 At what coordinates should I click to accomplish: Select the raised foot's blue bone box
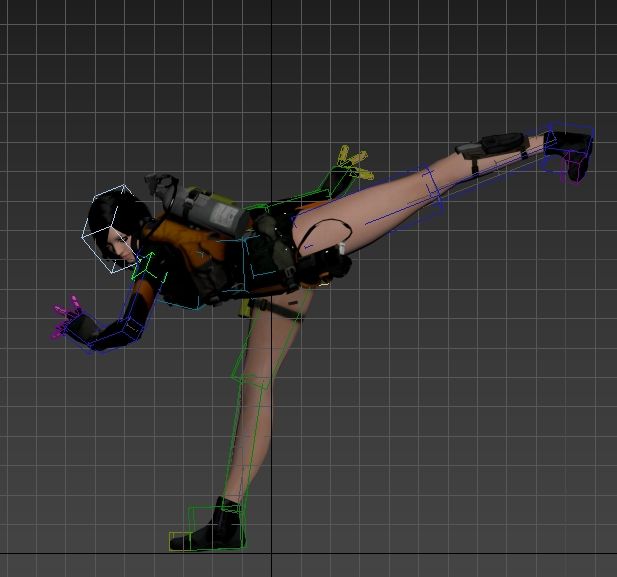point(570,147)
